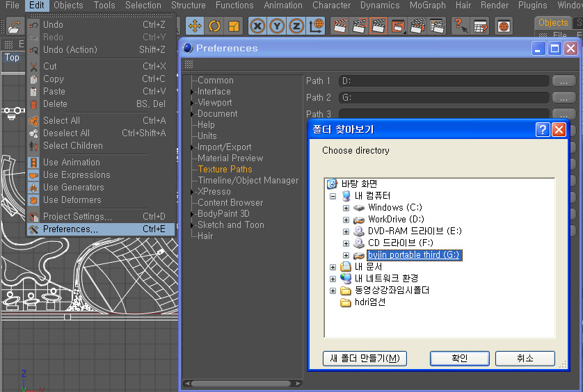The height and width of the screenshot is (392, 583).
Task: Click the Render Region clapperboard icon
Action: click(x=359, y=26)
